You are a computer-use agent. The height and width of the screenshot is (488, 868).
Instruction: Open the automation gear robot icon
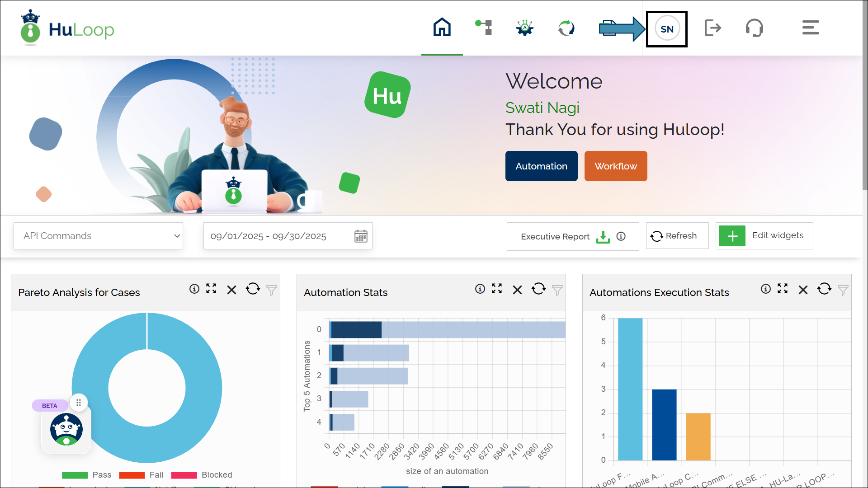point(525,28)
